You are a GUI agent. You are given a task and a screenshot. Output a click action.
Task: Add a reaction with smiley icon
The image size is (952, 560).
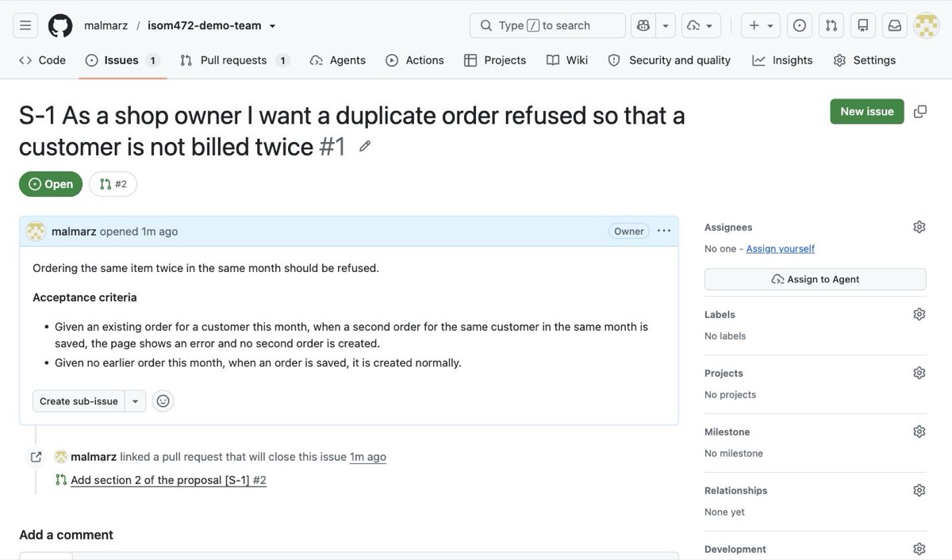click(163, 401)
